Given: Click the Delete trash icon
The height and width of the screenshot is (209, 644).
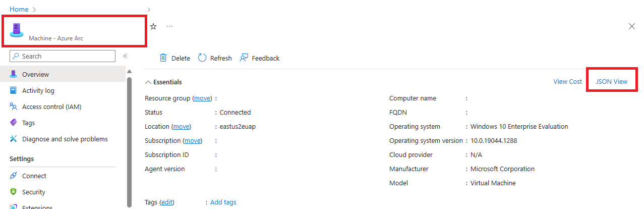Looking at the screenshot, I should point(163,58).
